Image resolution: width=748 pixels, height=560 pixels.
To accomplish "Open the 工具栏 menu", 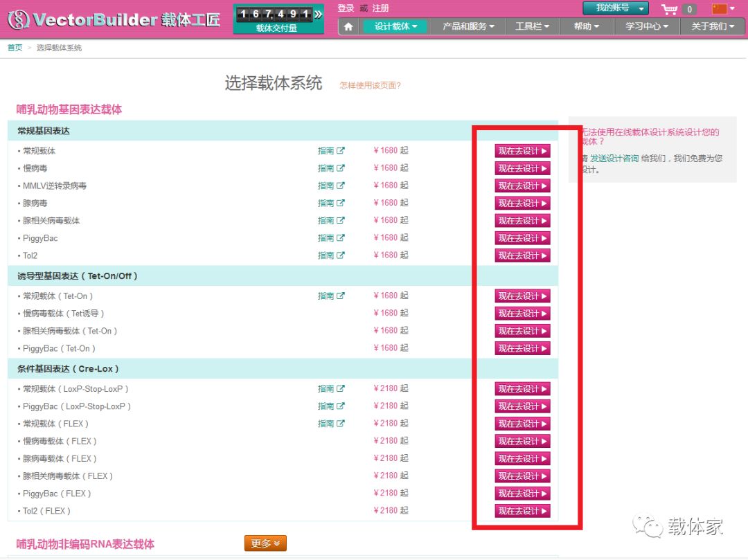I will pyautogui.click(x=532, y=26).
